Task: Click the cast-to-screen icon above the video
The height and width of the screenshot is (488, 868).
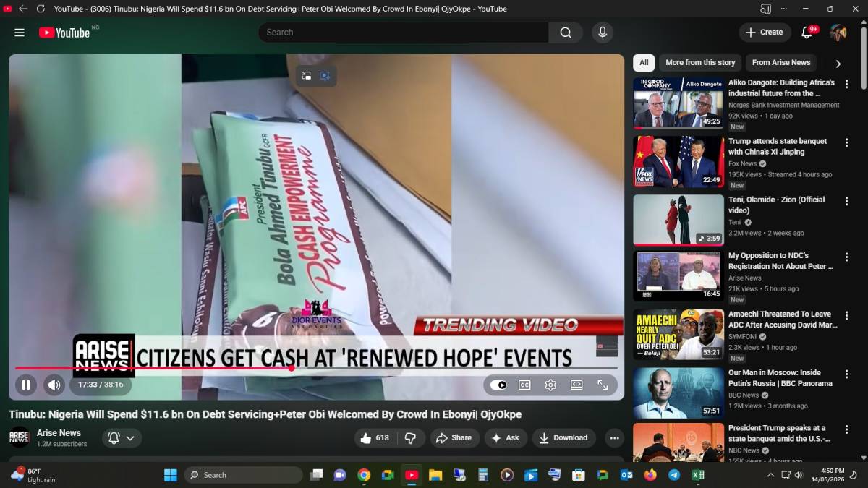Action: point(325,75)
